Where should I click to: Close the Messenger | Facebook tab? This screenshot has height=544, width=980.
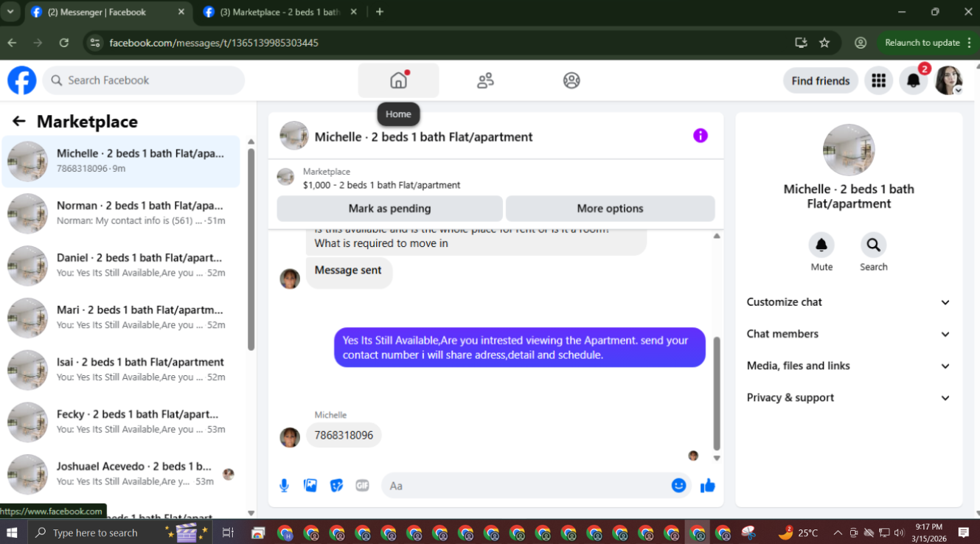point(181,12)
